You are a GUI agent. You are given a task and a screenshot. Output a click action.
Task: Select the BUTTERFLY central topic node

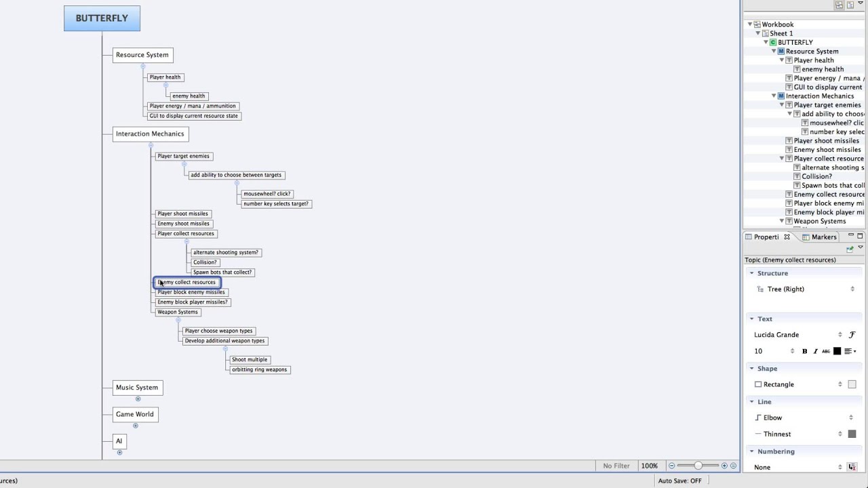point(102,18)
